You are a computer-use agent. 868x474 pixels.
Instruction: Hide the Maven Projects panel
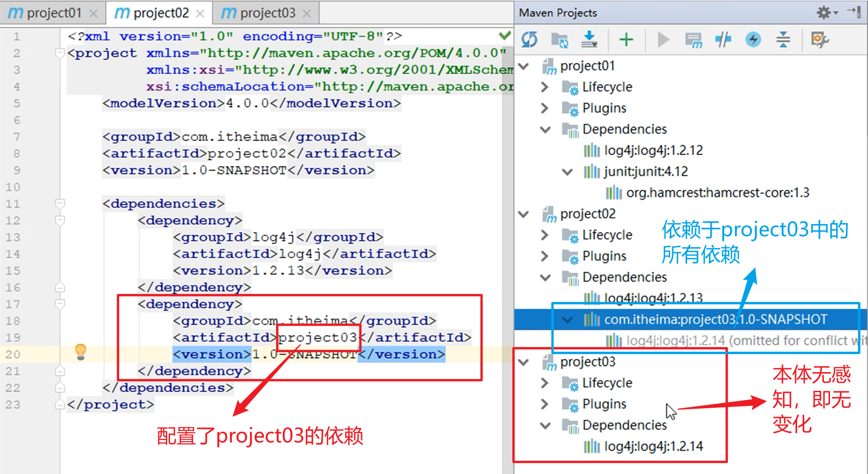pos(854,12)
